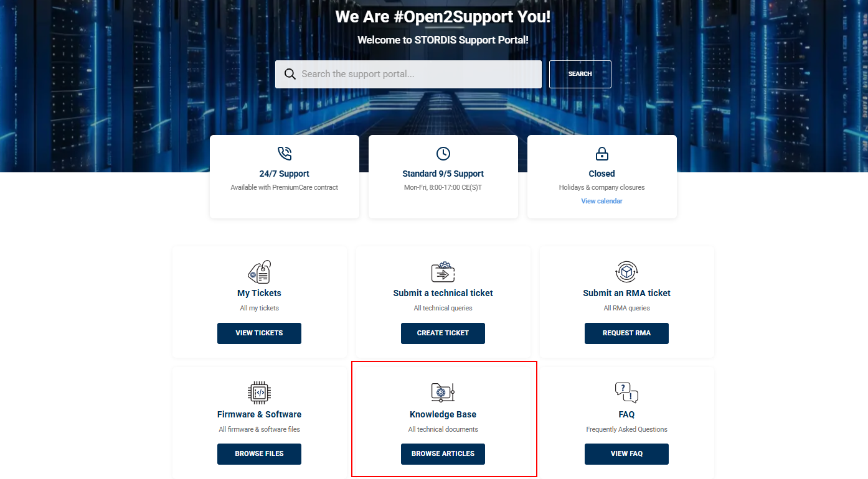This screenshot has height=479, width=868.
Task: Click the 'Frequently Asked Questions' text
Action: point(626,429)
